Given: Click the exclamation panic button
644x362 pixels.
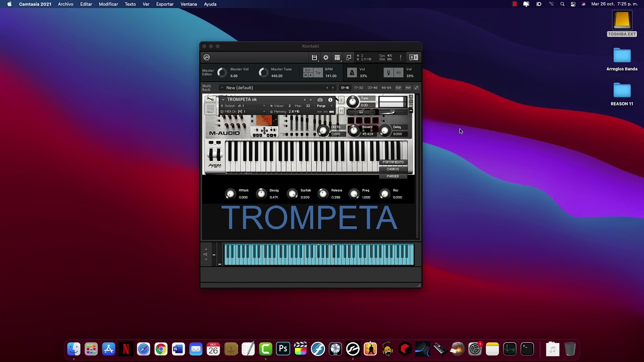Looking at the screenshot, I should point(400,57).
